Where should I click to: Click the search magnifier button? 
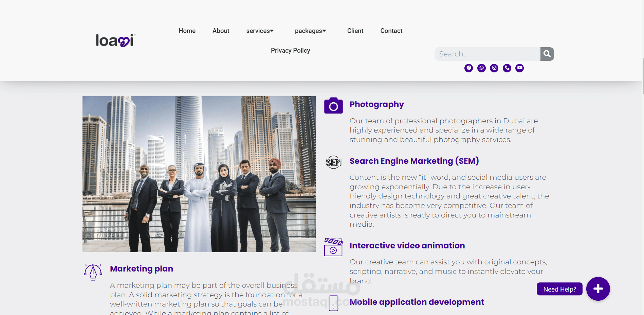(x=547, y=54)
